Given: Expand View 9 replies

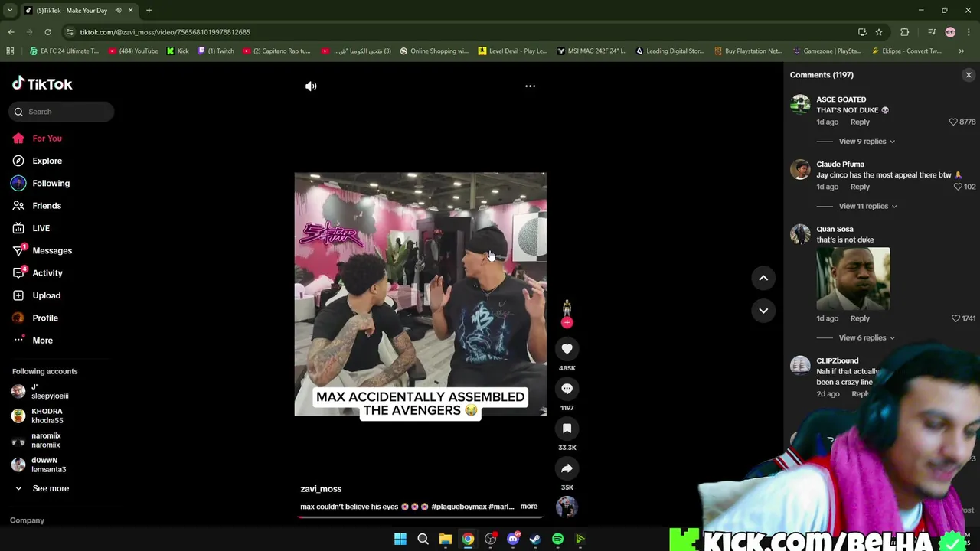Looking at the screenshot, I should point(867,142).
